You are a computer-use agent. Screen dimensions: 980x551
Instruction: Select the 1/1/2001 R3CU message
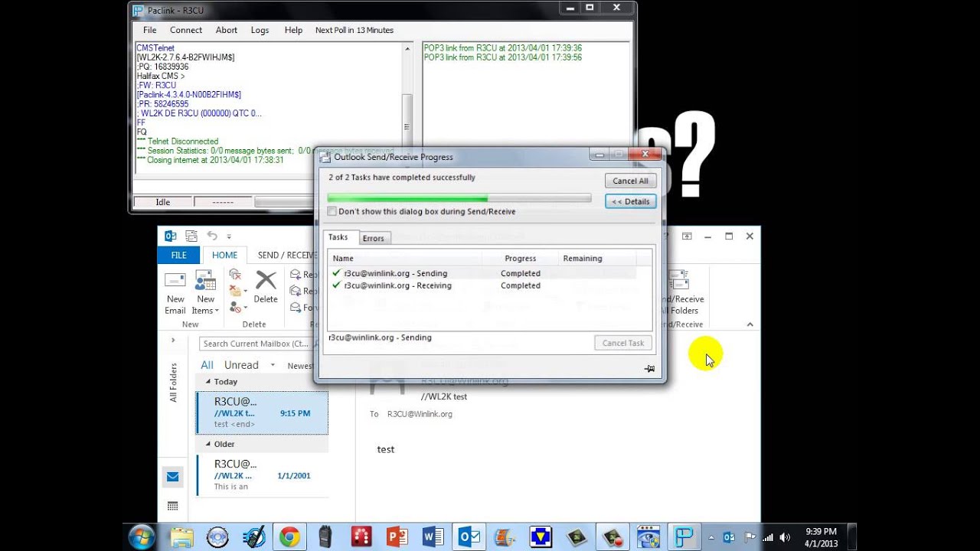pyautogui.click(x=262, y=475)
